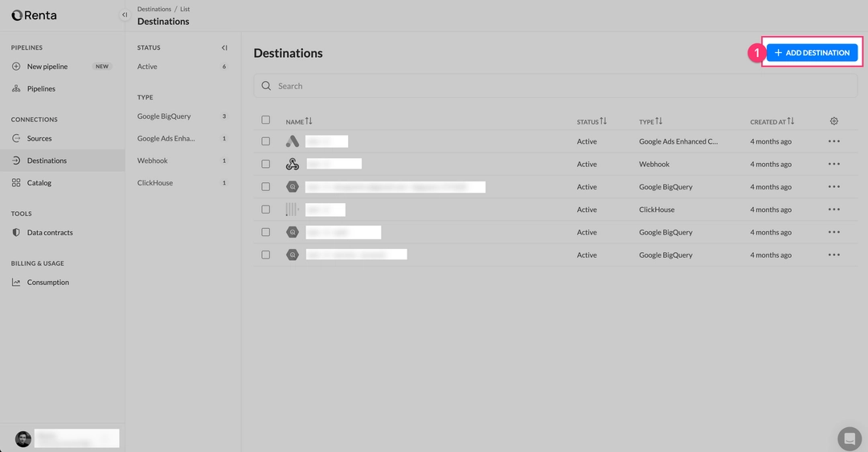Collapse the Status filter panel
The width and height of the screenshot is (868, 452).
tap(224, 47)
